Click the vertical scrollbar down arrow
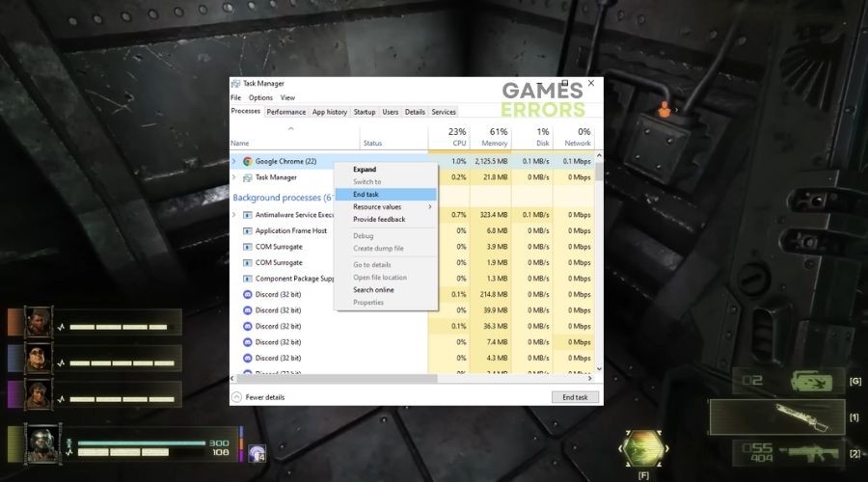Image resolution: width=868 pixels, height=482 pixels. (x=599, y=369)
